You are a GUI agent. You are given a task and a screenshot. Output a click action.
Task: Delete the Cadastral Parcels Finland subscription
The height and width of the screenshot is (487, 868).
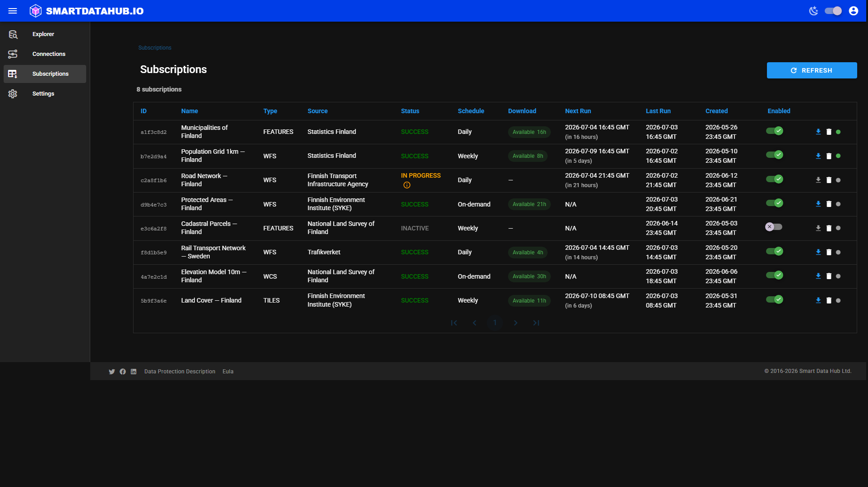[829, 228]
